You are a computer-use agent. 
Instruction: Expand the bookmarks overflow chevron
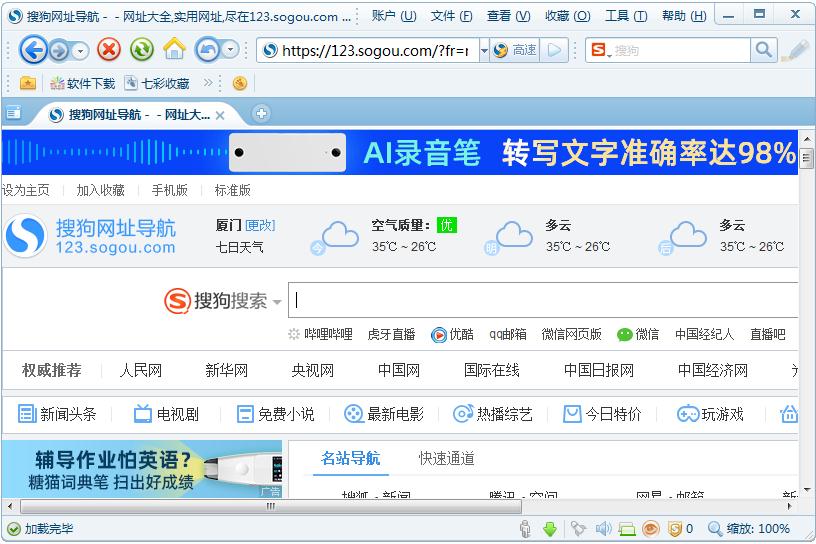208,82
